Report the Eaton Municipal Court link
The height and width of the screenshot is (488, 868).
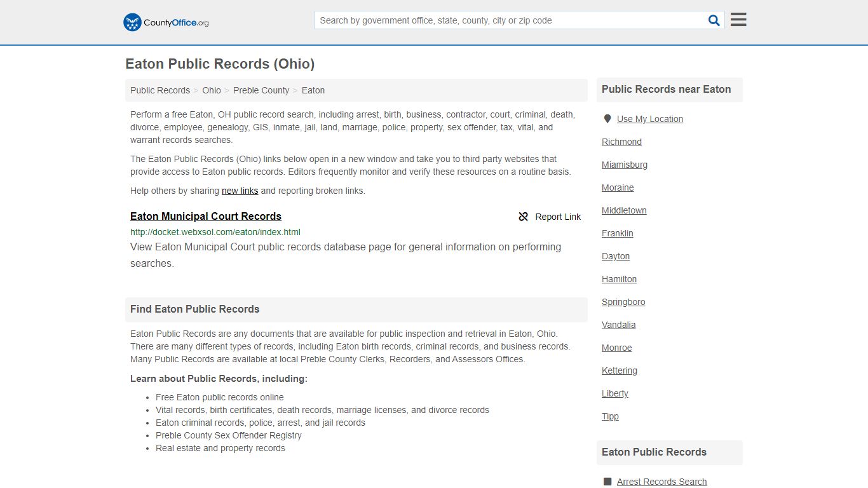coord(550,217)
